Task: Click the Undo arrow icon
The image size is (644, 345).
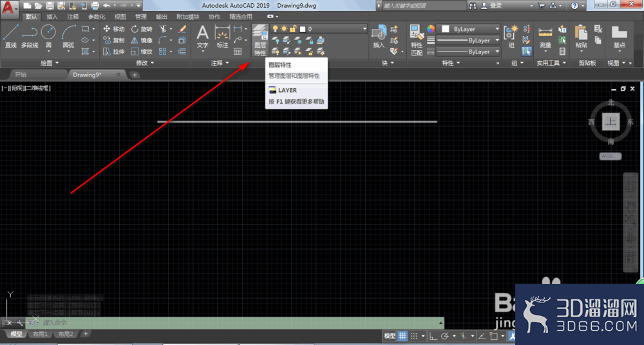Action: tap(106, 6)
